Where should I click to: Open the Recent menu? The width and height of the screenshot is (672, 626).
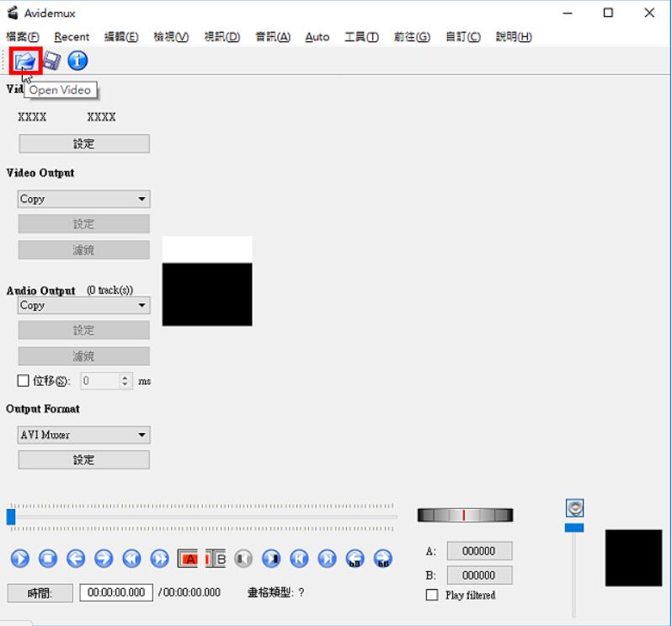point(72,37)
